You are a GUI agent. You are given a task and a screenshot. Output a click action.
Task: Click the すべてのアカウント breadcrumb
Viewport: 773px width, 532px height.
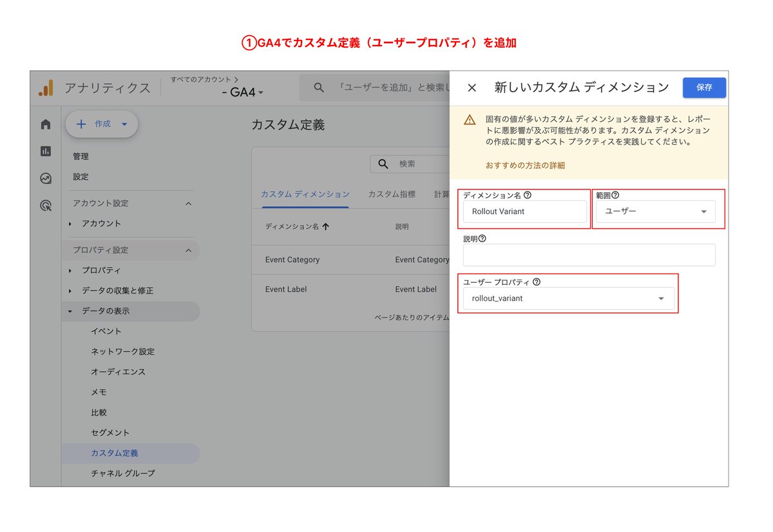point(204,79)
